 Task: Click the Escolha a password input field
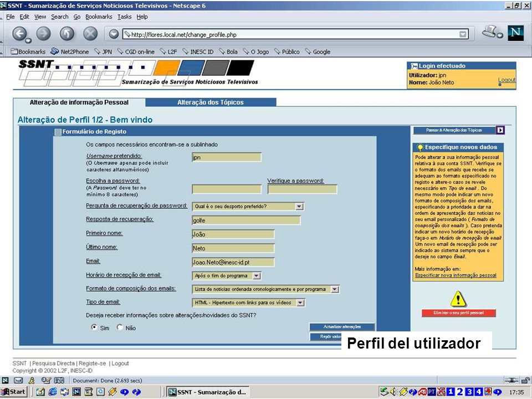(227, 189)
